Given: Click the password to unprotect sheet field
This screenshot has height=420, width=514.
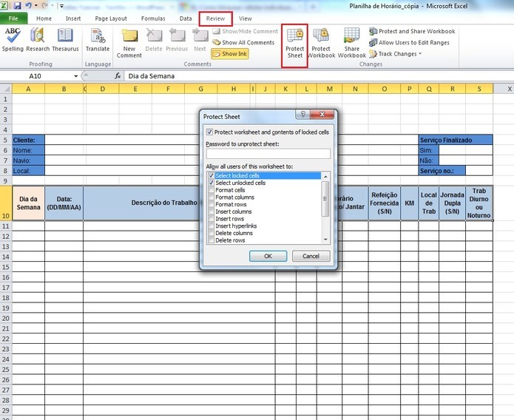Looking at the screenshot, I should 268,154.
